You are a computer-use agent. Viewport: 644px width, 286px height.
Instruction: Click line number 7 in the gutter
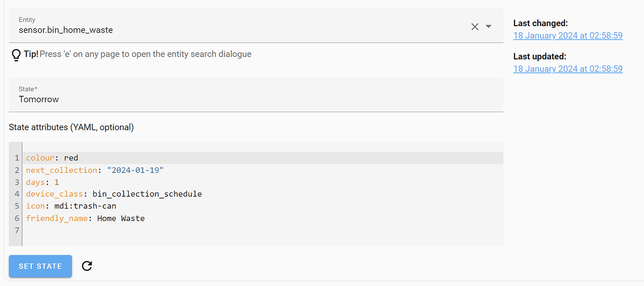tap(16, 230)
